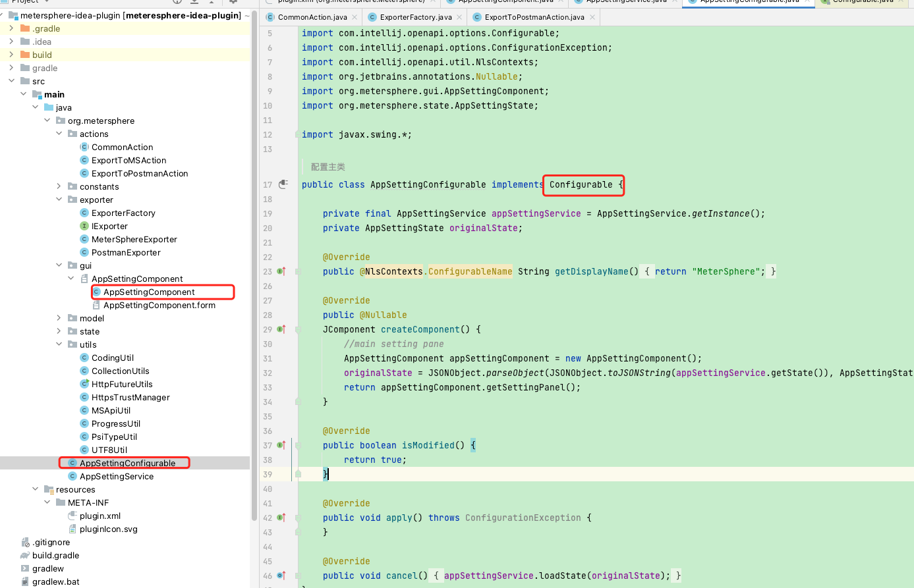Click the module folder icon for metersphere-idea-plugin
This screenshot has width=914, height=588.
click(13, 15)
